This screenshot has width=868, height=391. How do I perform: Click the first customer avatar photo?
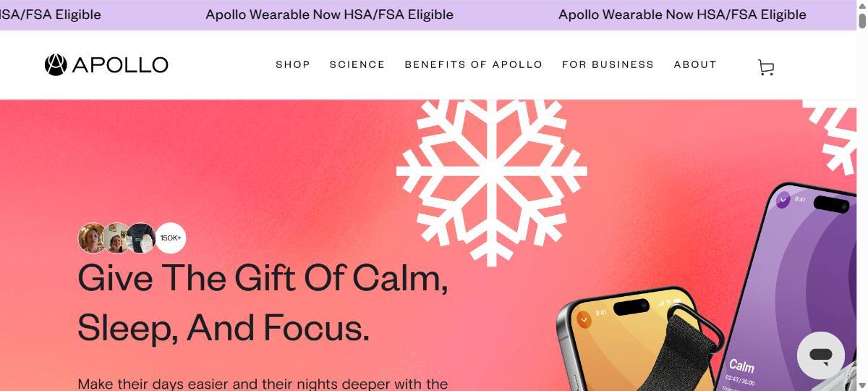(93, 238)
